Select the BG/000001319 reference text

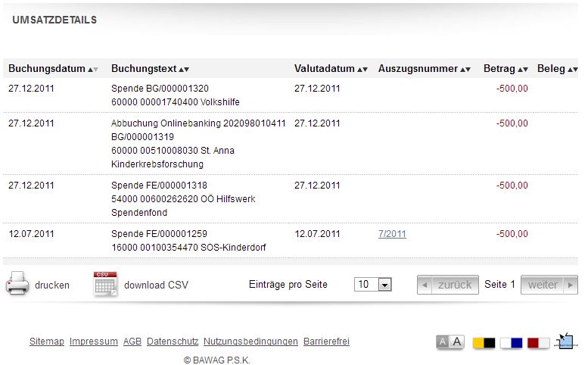pos(142,137)
